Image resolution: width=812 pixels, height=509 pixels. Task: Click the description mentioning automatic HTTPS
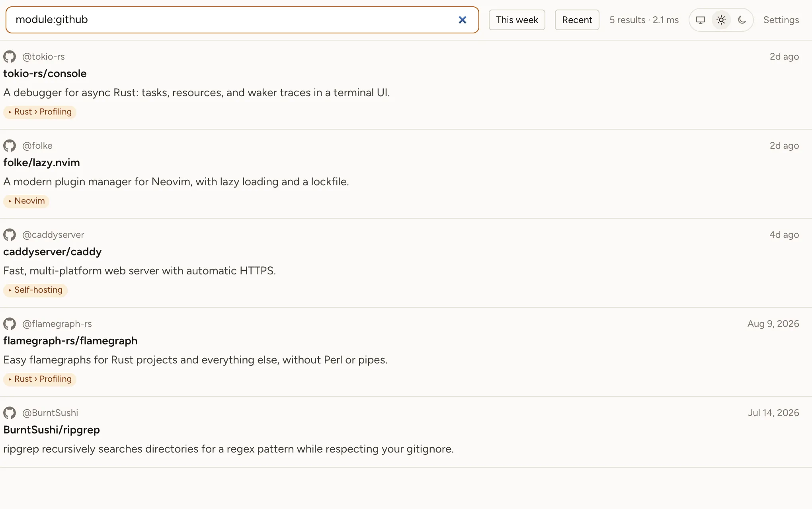coord(140,271)
